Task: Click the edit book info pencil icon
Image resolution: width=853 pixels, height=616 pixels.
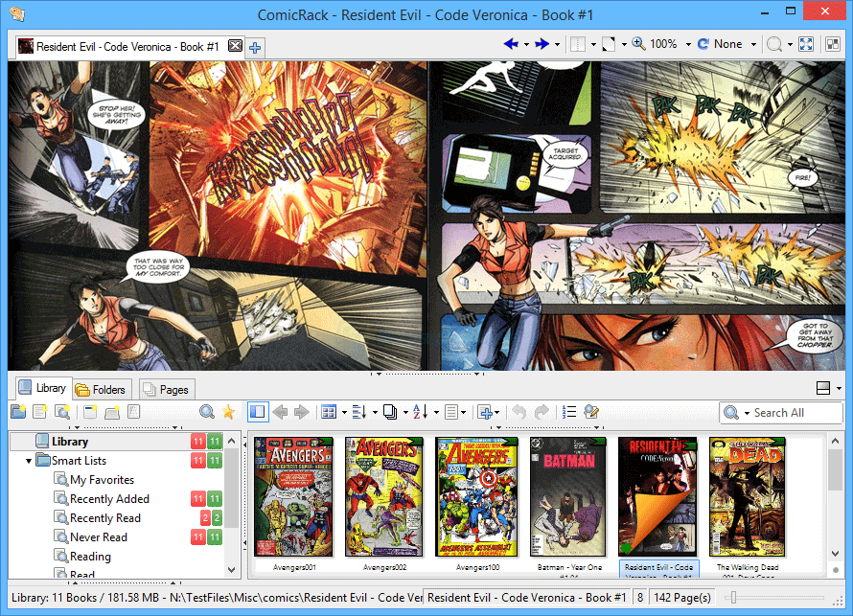Action: (x=591, y=412)
